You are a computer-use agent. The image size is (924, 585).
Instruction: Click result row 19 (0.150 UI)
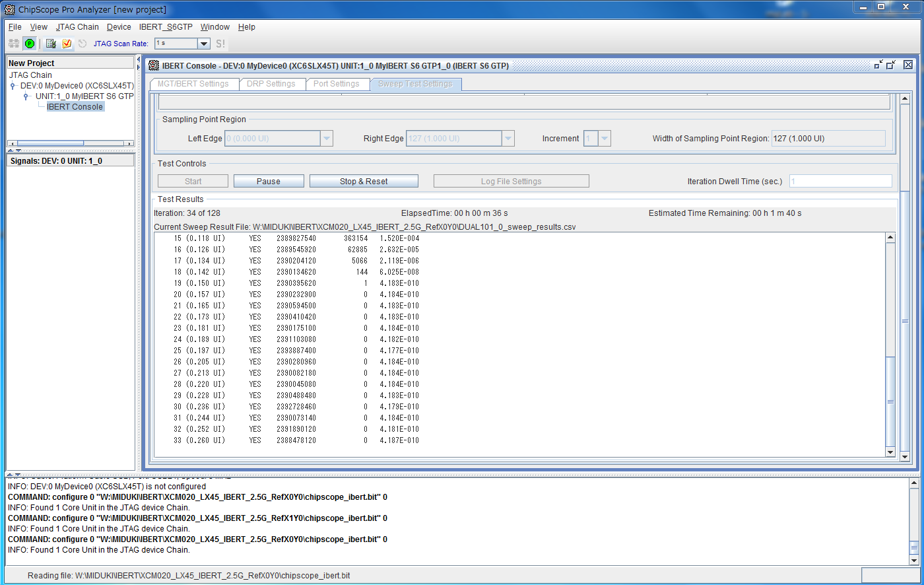tap(296, 283)
